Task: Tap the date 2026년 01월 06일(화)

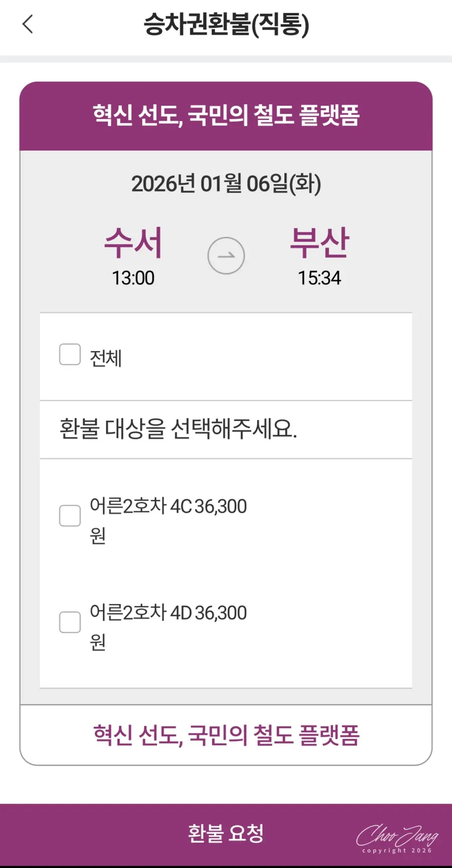Action: click(x=226, y=184)
